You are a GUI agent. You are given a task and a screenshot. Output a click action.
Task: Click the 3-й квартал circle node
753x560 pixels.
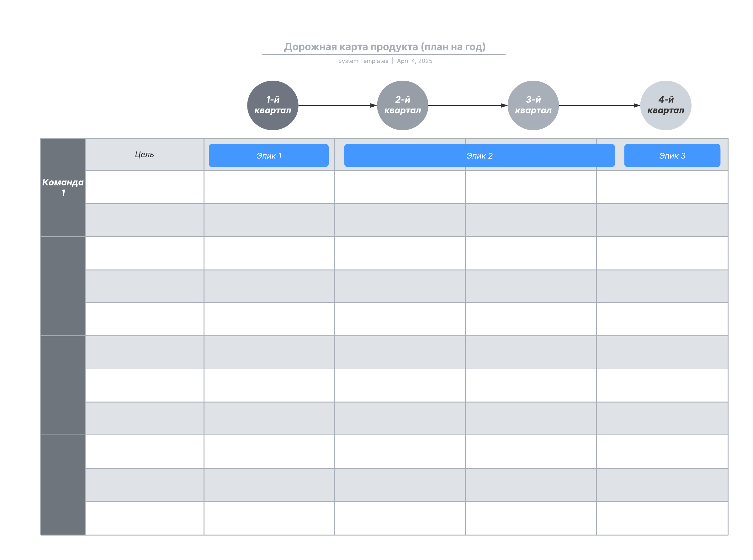tap(533, 105)
